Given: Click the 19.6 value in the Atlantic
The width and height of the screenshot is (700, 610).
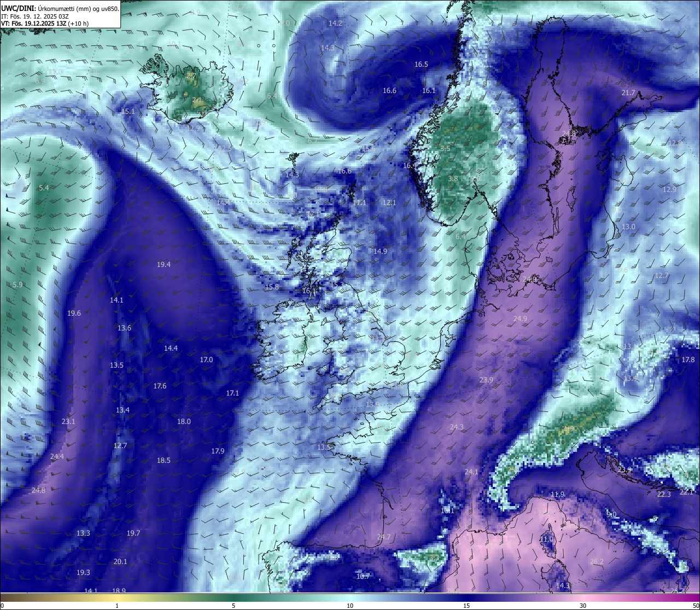Looking at the screenshot, I should tap(74, 313).
